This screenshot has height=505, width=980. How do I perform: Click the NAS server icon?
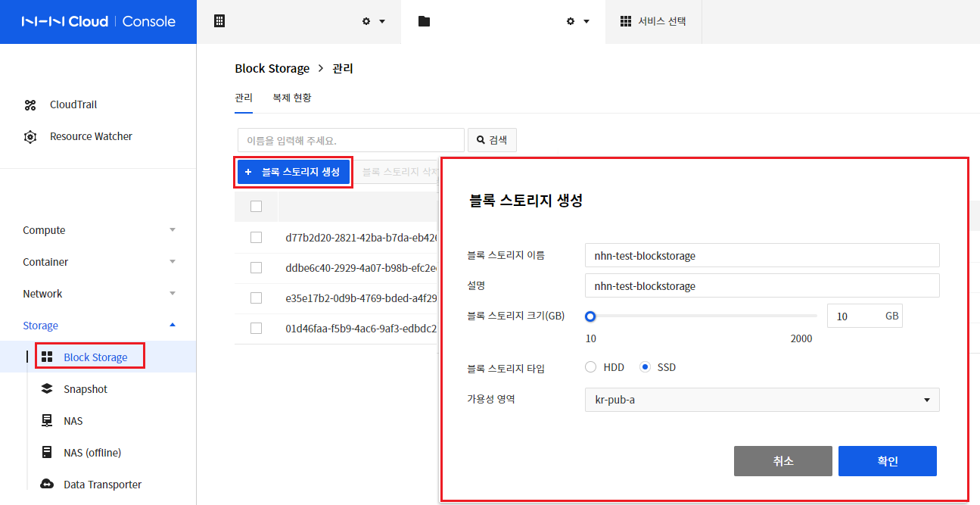(47, 420)
